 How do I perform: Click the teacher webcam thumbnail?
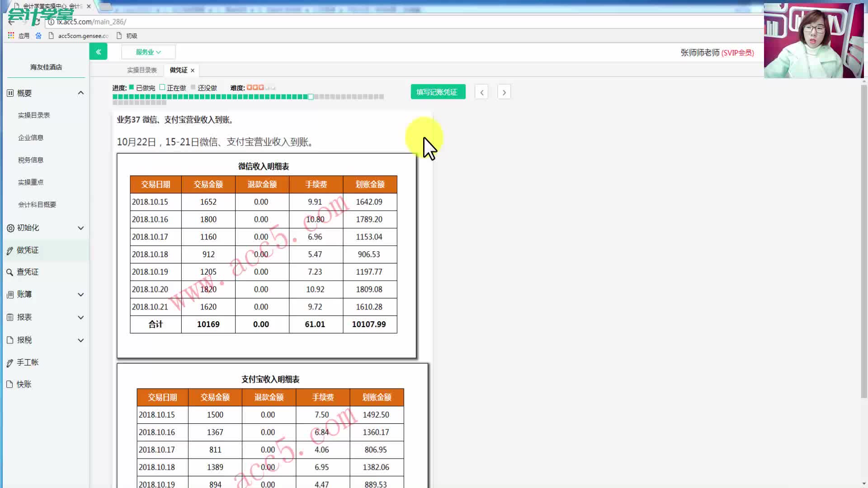coord(814,41)
